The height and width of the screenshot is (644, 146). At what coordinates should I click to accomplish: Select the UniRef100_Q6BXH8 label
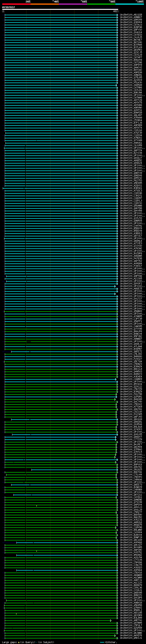point(131,593)
